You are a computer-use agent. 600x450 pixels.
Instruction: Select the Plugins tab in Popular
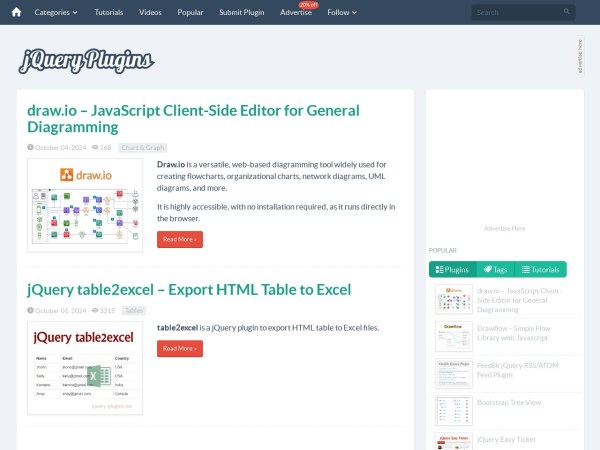click(x=451, y=270)
